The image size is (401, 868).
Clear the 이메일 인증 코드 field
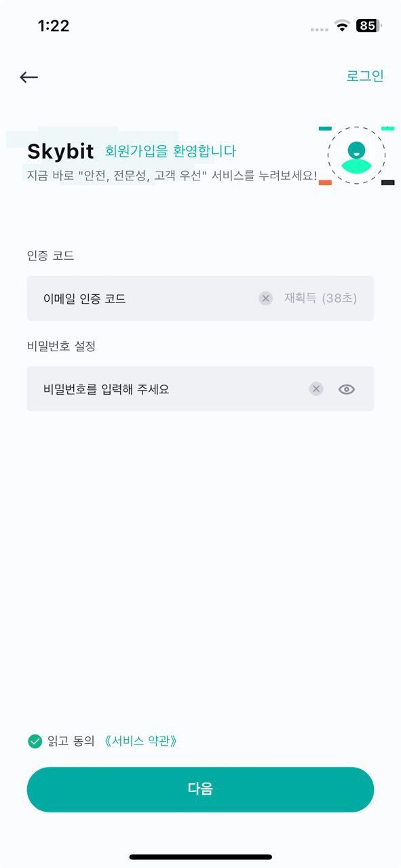tap(265, 298)
